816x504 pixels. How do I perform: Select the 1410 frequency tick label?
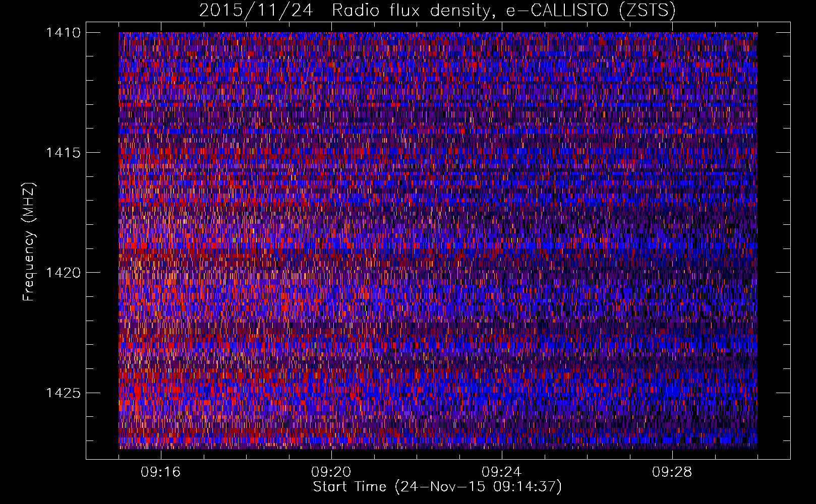pyautogui.click(x=63, y=33)
